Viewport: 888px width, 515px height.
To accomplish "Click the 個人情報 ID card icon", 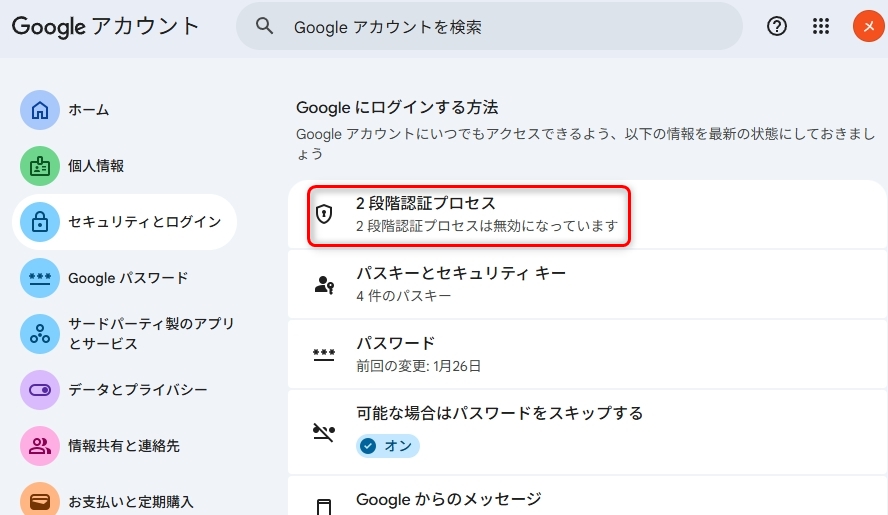I will (x=40, y=166).
